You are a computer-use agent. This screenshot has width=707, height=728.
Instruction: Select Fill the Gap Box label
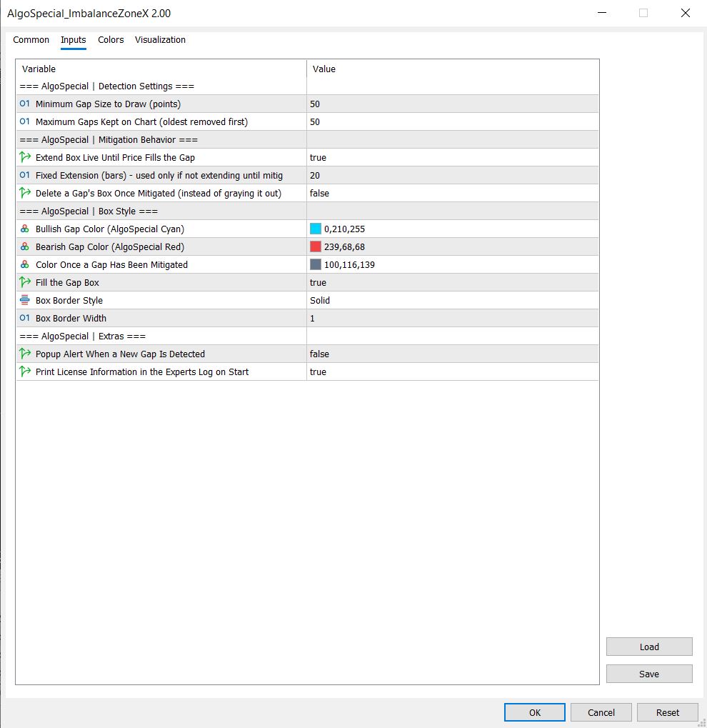click(67, 282)
